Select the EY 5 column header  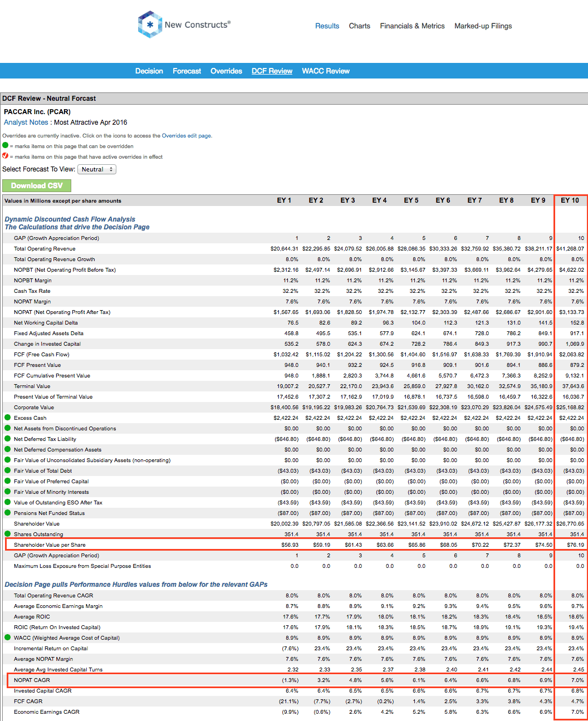pyautogui.click(x=411, y=200)
